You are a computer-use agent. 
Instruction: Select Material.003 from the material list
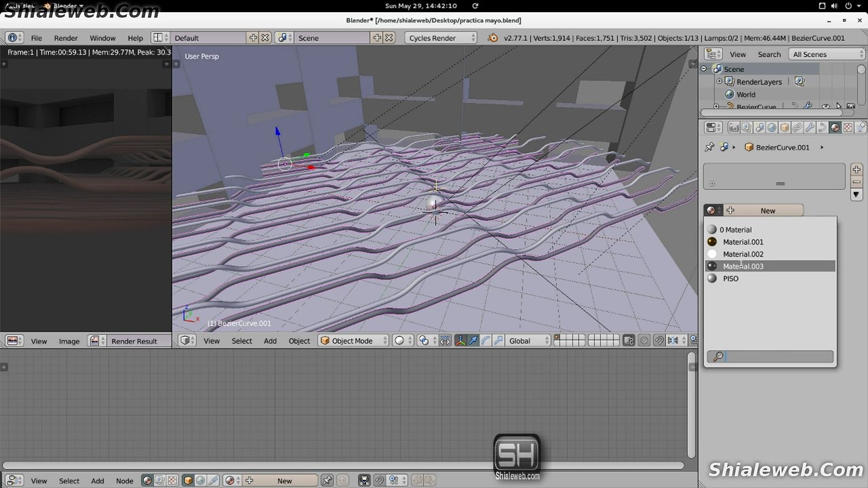743,266
